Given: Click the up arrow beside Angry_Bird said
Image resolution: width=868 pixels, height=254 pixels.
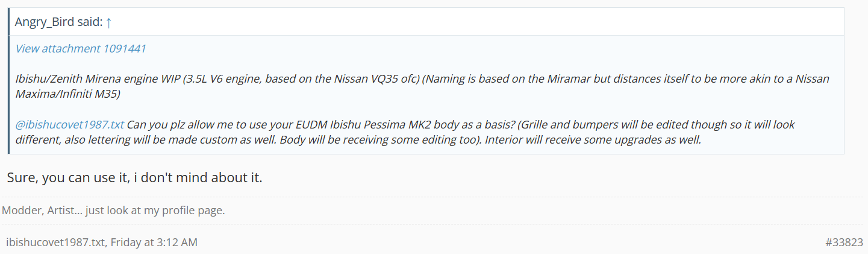Looking at the screenshot, I should point(108,22).
